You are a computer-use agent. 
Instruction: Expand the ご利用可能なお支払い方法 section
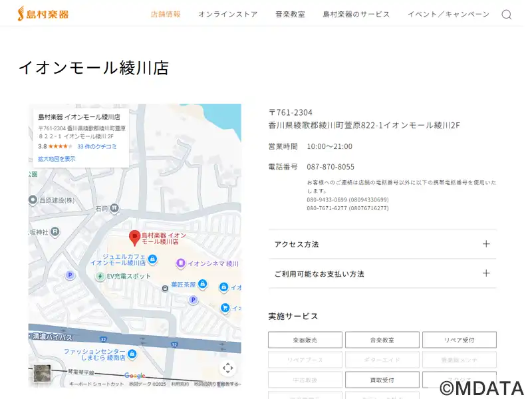(382, 273)
